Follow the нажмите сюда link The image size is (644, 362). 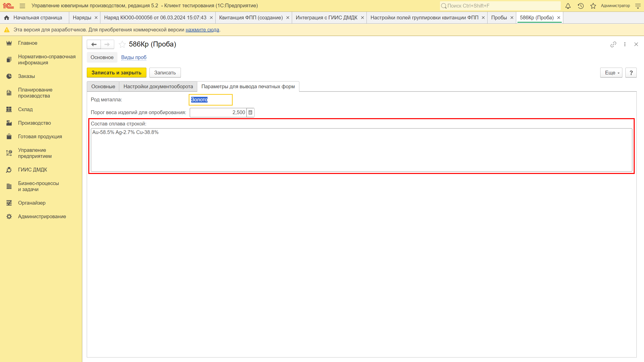coord(202,30)
